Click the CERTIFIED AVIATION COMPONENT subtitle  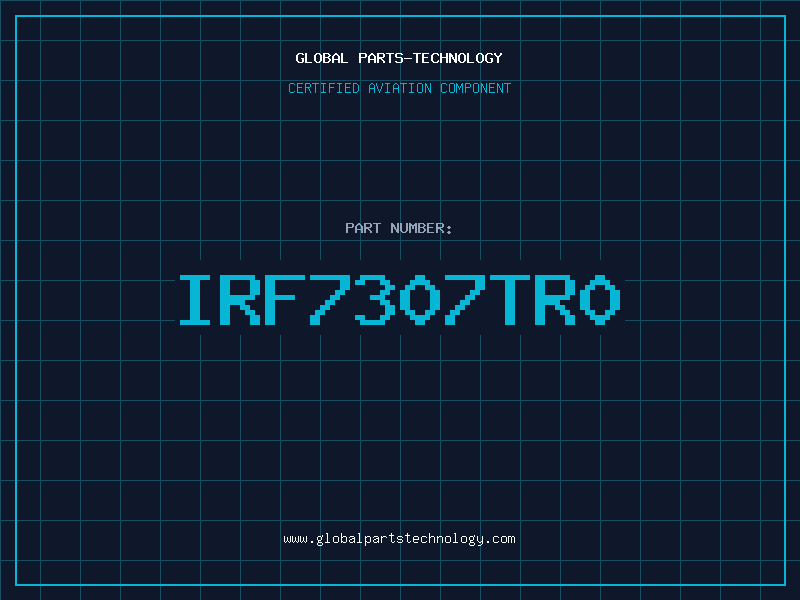(x=399, y=88)
